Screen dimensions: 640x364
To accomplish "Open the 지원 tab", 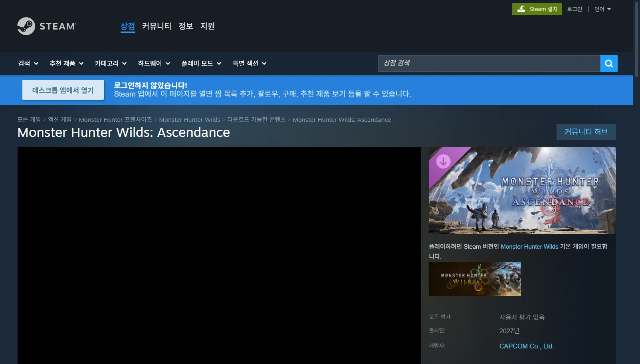I will [x=208, y=26].
